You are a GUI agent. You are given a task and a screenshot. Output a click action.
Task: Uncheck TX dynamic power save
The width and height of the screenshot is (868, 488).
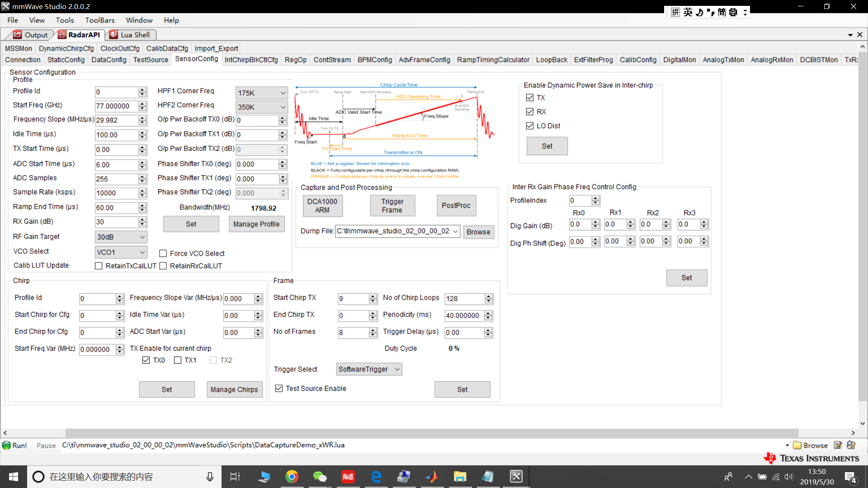[x=530, y=98]
